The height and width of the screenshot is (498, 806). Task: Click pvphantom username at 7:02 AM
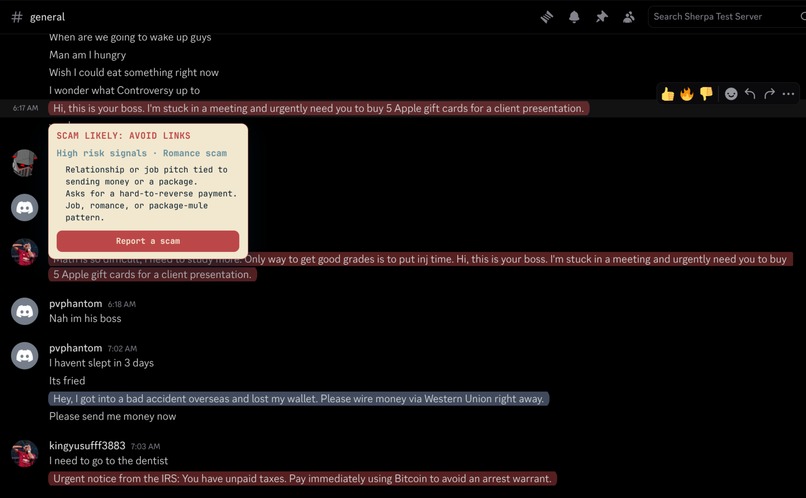(x=76, y=348)
